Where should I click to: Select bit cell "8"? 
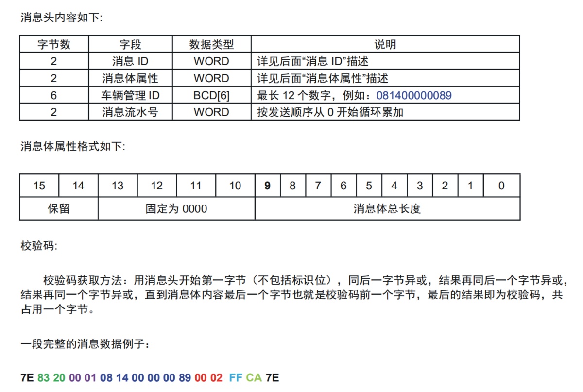coord(293,186)
